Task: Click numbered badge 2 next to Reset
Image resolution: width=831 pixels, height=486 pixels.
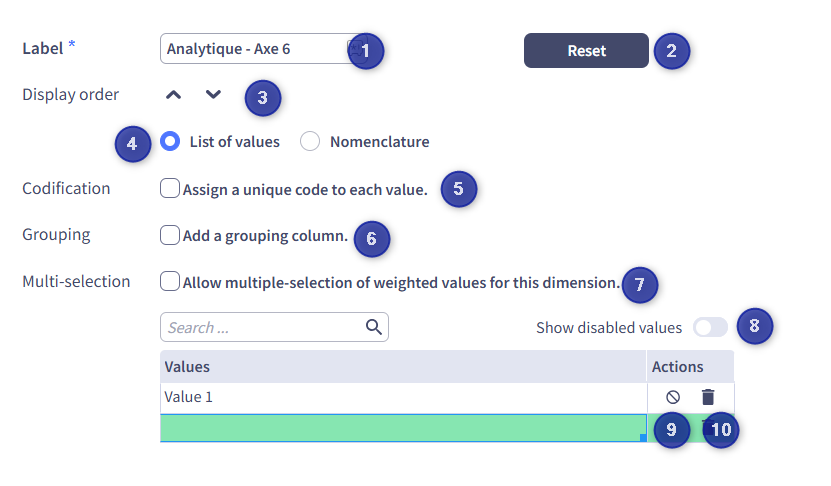Action: pos(672,50)
